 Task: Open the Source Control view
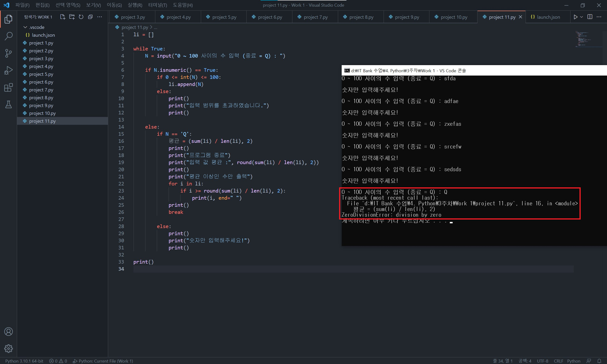[x=8, y=53]
